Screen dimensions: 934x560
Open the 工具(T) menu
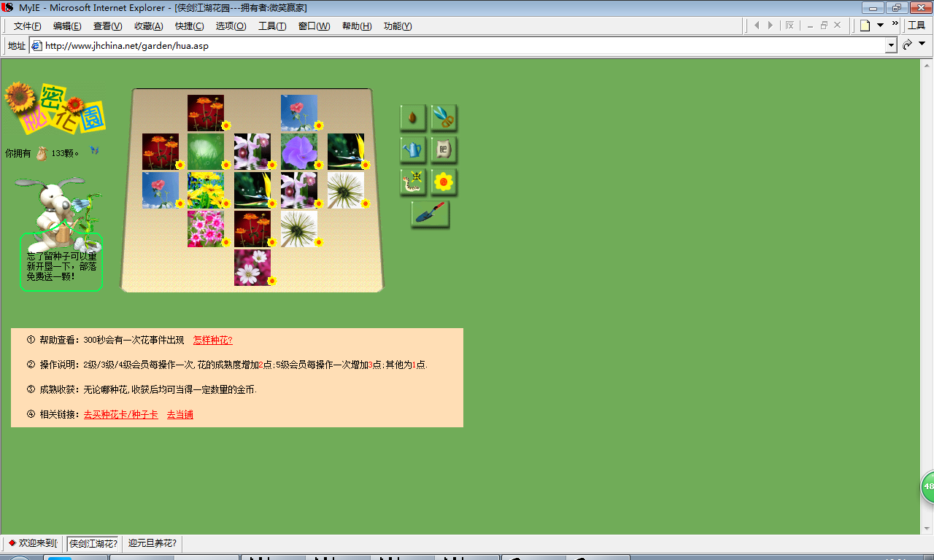tap(272, 26)
